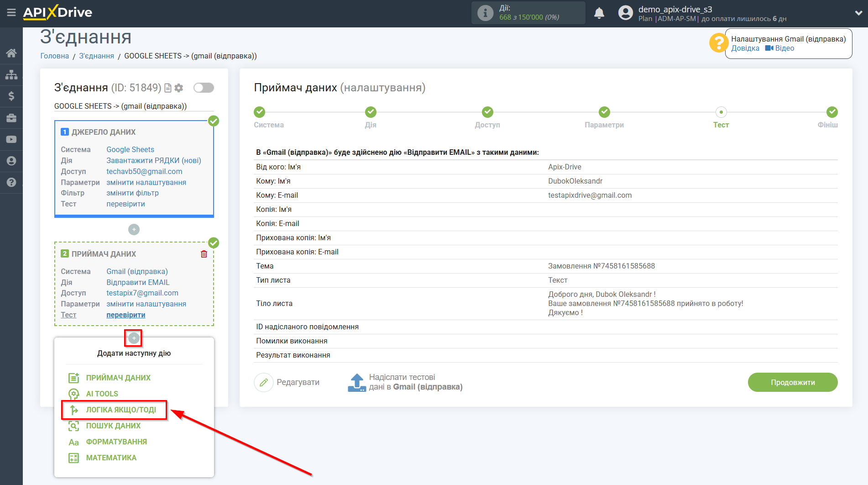Click testapixdrive@gmail.com recipient value
Viewport: 868px width, 485px height.
(590, 195)
